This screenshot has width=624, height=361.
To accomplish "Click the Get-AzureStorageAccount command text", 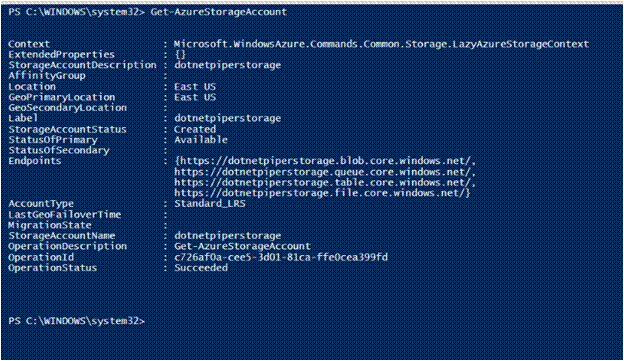I will (x=218, y=12).
